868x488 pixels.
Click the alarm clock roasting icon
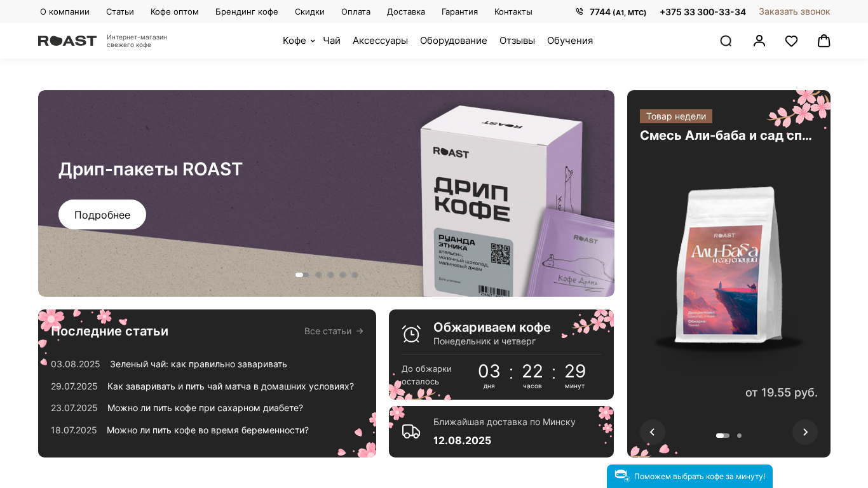(411, 334)
